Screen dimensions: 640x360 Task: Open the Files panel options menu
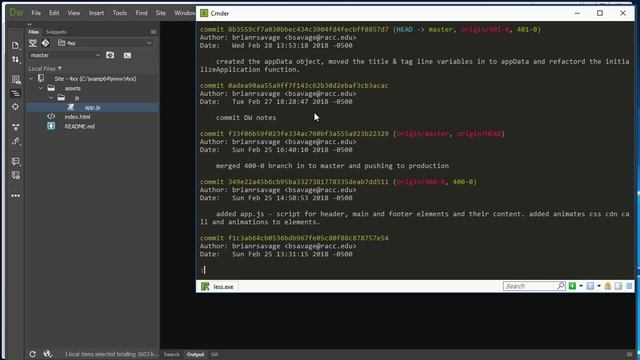point(153,32)
